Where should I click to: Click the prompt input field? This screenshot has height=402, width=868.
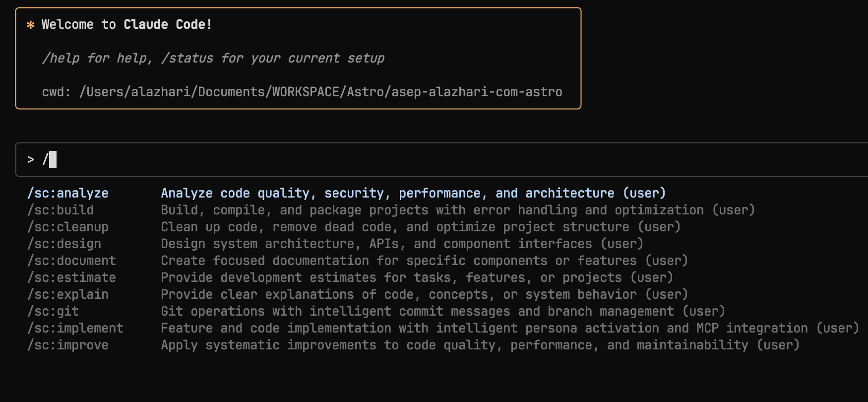pos(441,159)
